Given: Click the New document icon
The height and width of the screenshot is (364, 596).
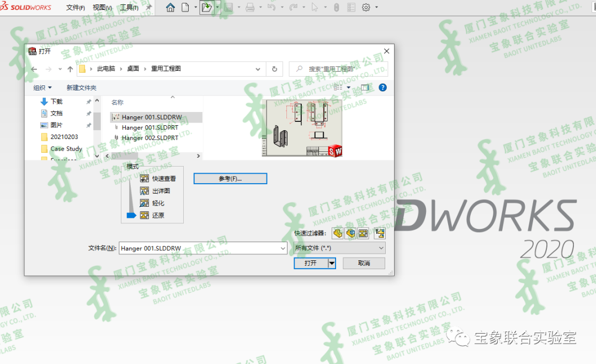Looking at the screenshot, I should click(185, 7).
